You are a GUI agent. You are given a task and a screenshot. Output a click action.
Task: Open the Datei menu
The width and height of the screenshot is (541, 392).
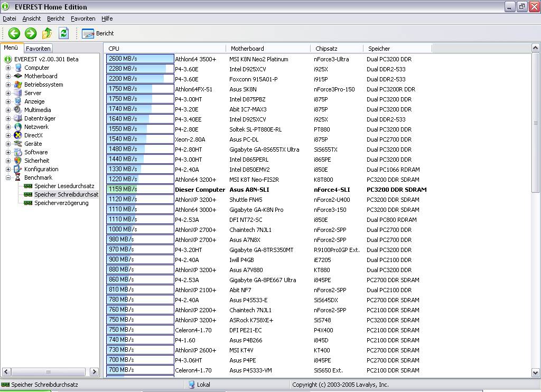coord(10,18)
